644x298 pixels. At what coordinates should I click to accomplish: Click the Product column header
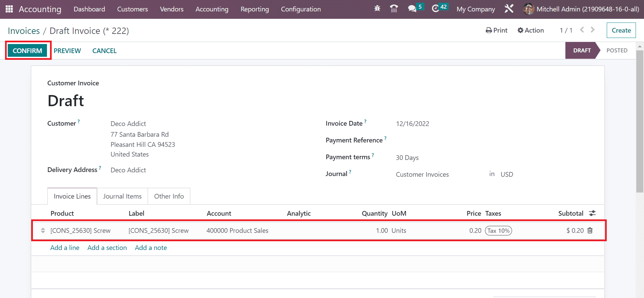[x=62, y=213]
